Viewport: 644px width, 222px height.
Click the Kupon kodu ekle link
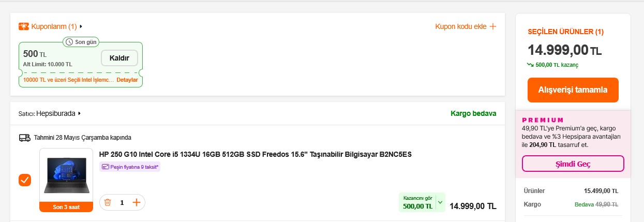pyautogui.click(x=461, y=26)
